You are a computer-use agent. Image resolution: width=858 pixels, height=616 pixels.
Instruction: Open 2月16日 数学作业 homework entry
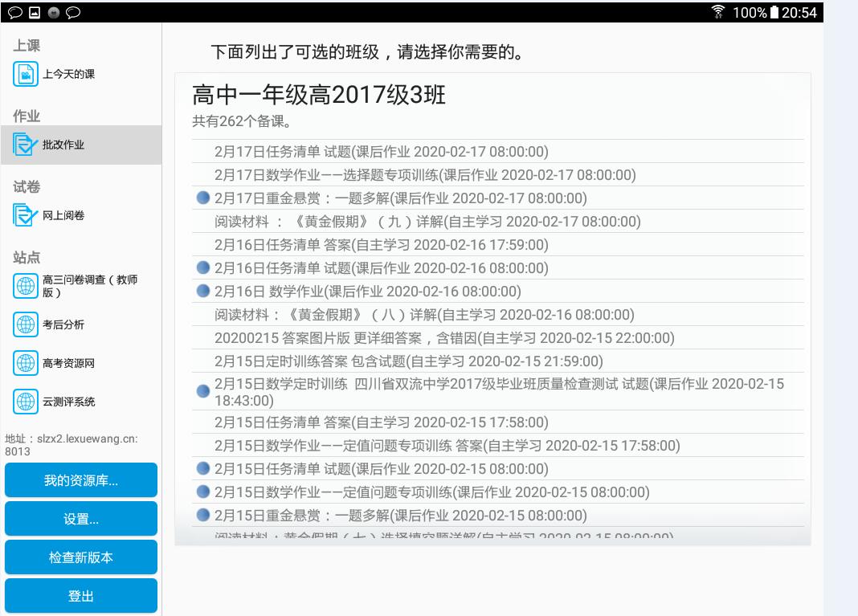coord(367,292)
